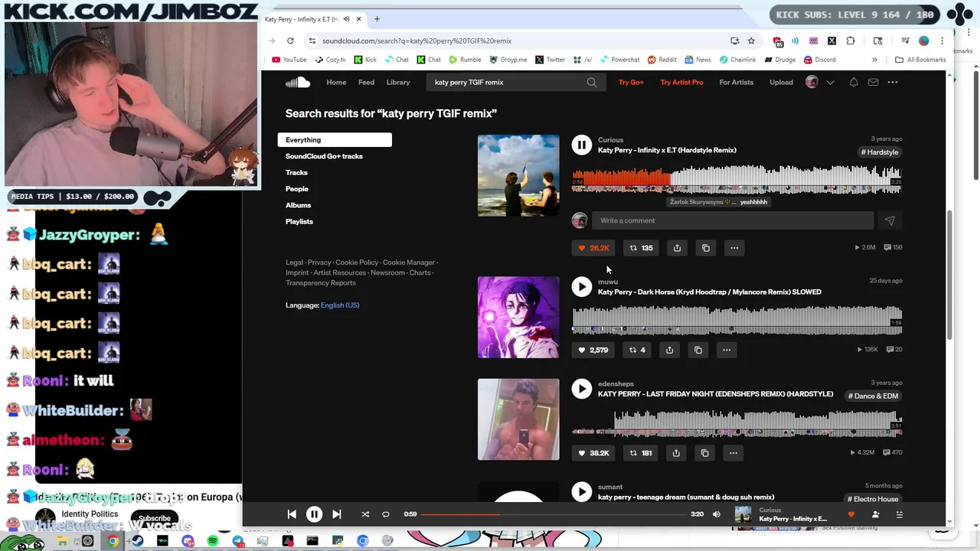Share the Dark Horse SLOWED remix
The image size is (980, 551).
(669, 350)
